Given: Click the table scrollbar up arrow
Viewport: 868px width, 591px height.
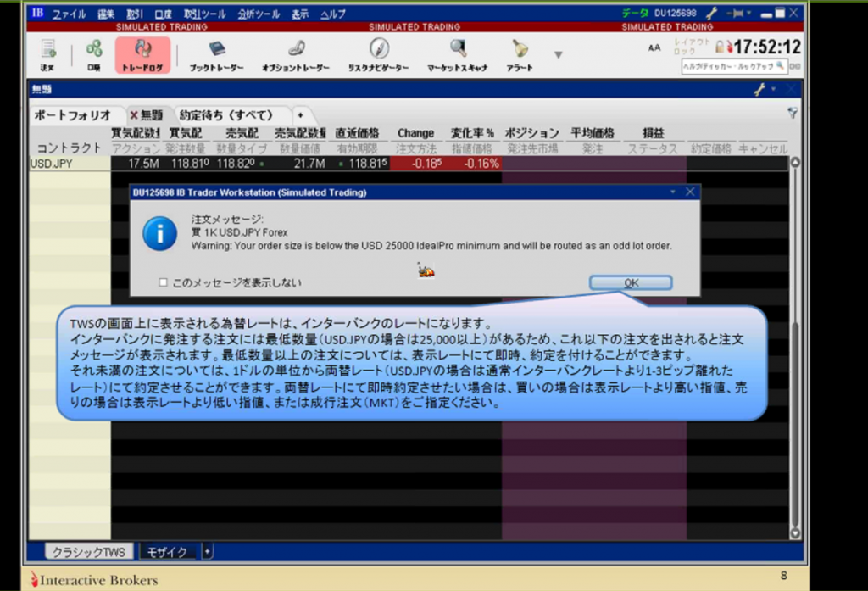Looking at the screenshot, I should [795, 162].
